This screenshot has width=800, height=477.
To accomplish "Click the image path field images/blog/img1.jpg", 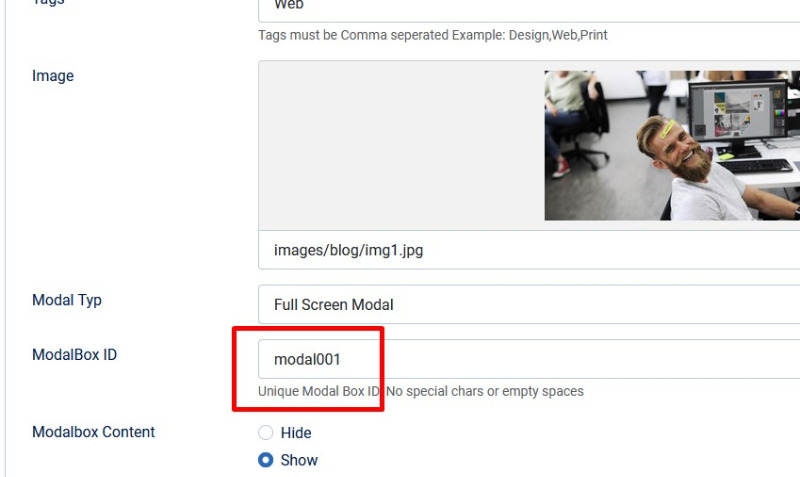I will click(528, 250).
